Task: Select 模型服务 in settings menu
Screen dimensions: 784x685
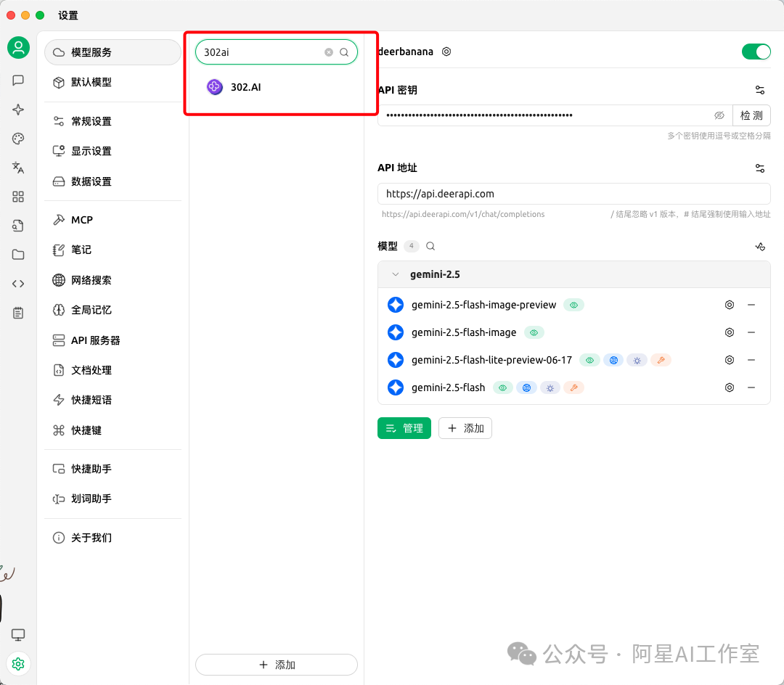Action: [113, 52]
